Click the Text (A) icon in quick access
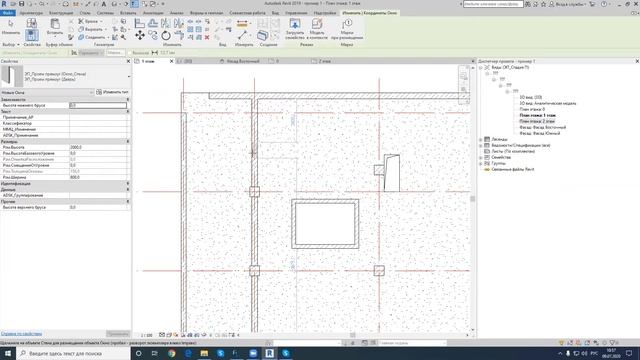 pyautogui.click(x=104, y=4)
